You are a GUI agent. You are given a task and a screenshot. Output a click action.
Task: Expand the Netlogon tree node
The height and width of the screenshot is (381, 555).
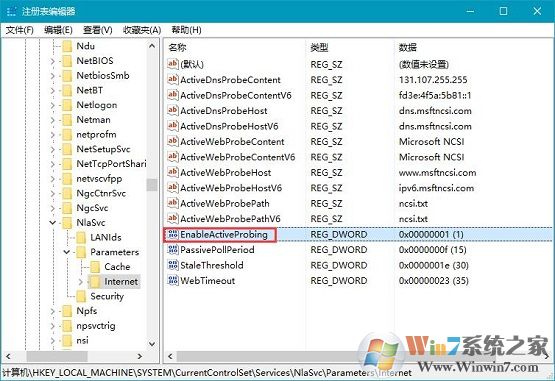[x=52, y=105]
